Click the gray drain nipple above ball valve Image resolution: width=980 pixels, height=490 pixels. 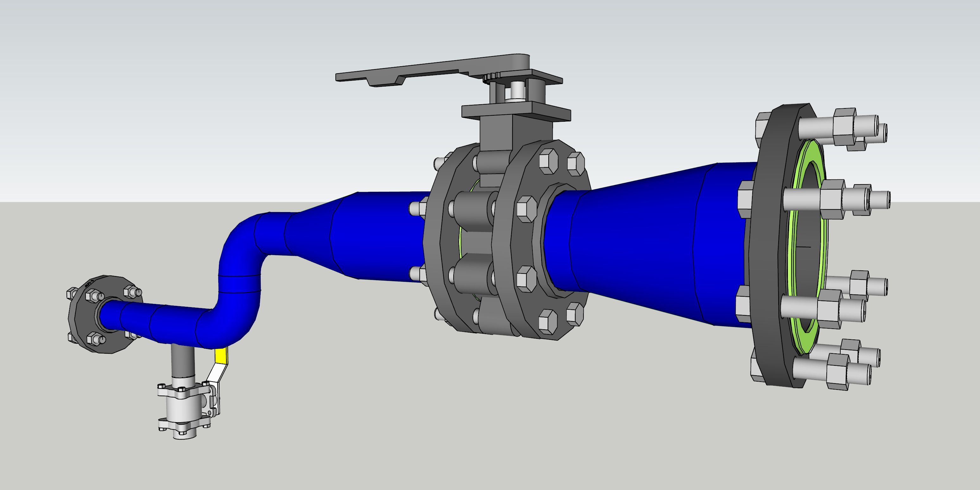pyautogui.click(x=183, y=360)
